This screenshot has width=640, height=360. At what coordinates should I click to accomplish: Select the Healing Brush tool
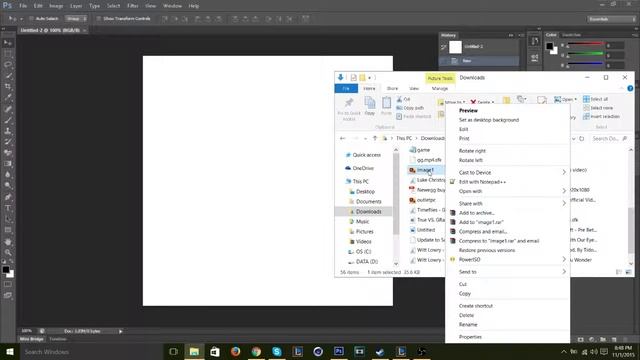tap(8, 109)
